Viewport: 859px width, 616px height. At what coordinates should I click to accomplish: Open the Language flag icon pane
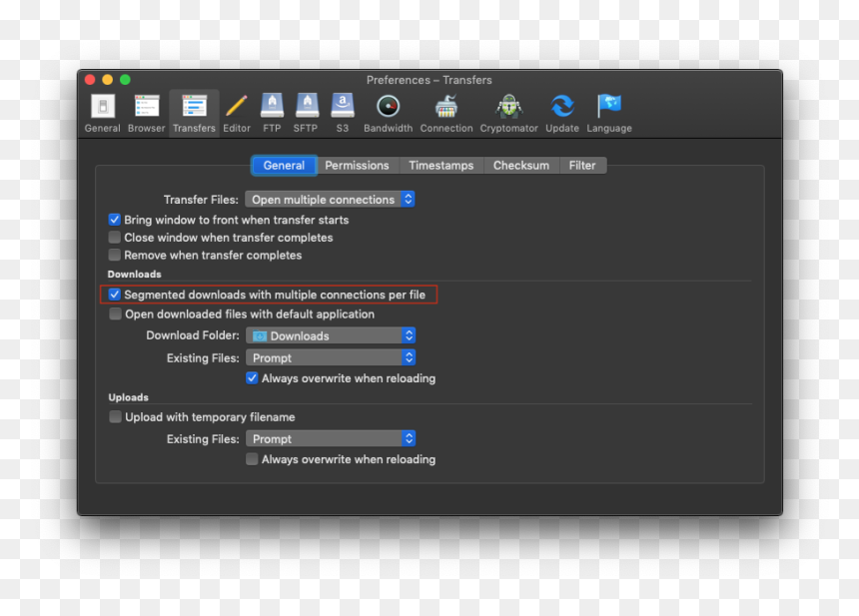[x=609, y=114]
